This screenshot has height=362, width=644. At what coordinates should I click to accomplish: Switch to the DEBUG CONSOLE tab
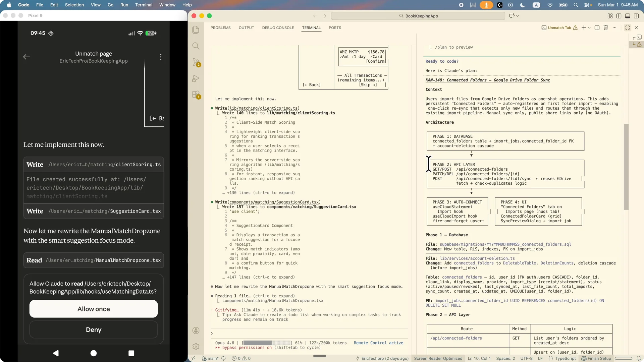(x=278, y=28)
